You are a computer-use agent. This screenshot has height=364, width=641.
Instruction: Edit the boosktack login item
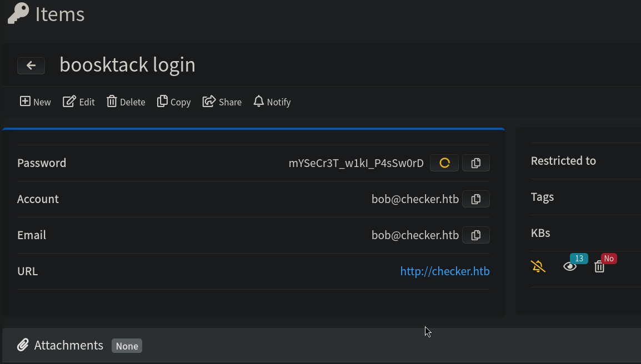(x=79, y=102)
